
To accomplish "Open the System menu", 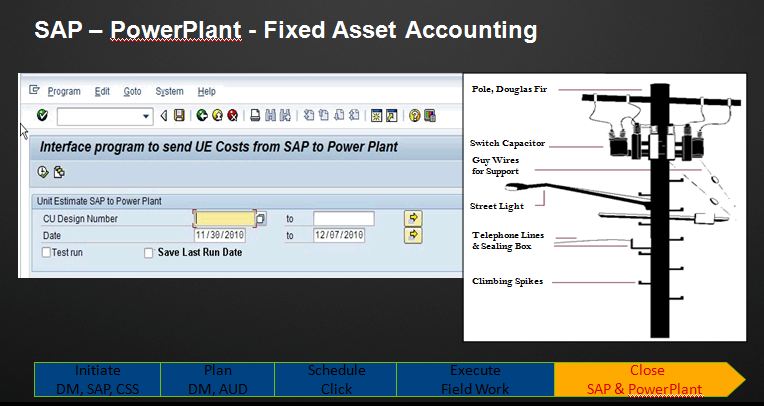I will [x=169, y=92].
